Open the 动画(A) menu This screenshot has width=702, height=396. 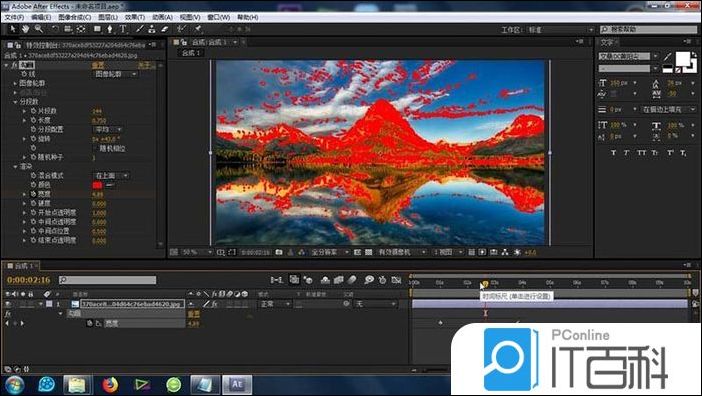162,17
